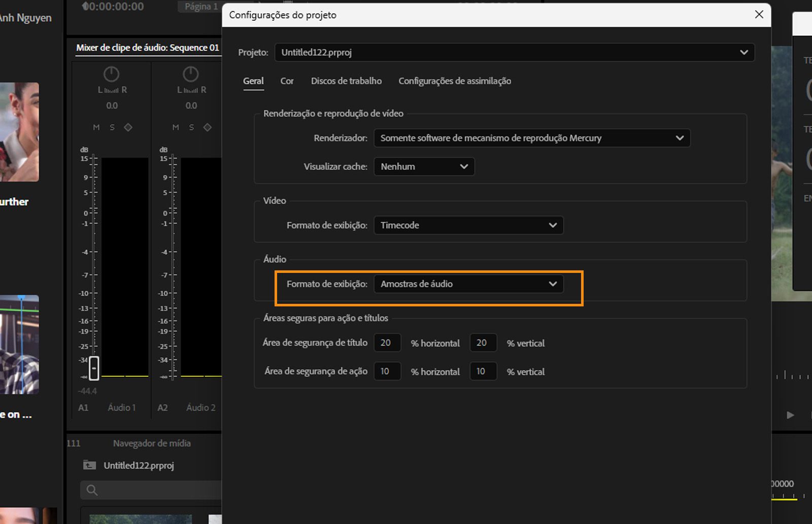Click the magnifier icon in the media search
The height and width of the screenshot is (524, 812).
(92, 490)
